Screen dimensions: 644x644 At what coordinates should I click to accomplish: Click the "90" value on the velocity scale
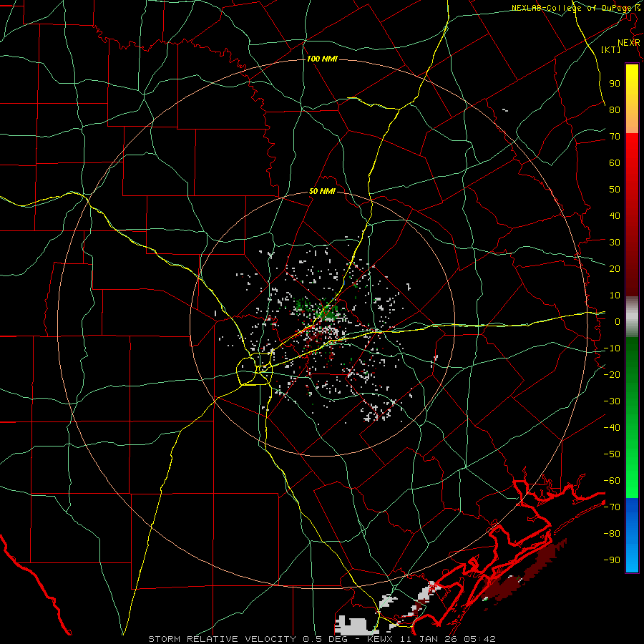[x=615, y=84]
